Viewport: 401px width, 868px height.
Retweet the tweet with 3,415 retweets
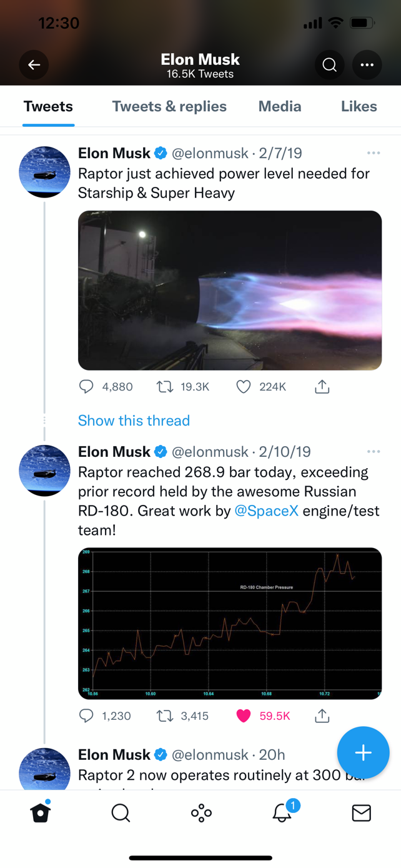[x=165, y=716]
